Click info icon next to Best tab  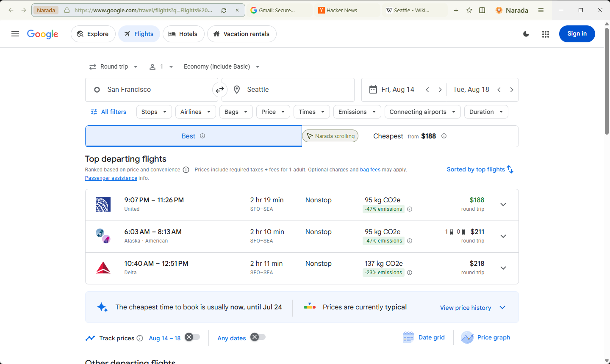(202, 136)
